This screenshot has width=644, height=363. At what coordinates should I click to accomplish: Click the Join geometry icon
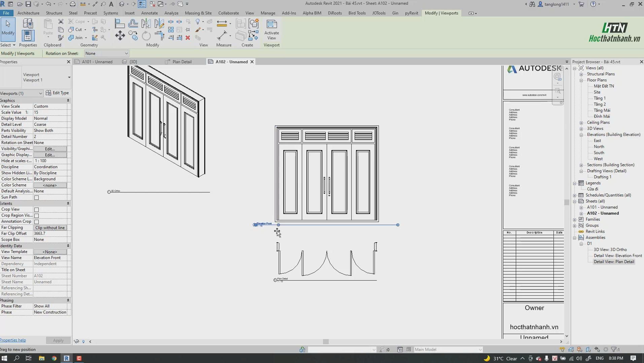pyautogui.click(x=71, y=38)
